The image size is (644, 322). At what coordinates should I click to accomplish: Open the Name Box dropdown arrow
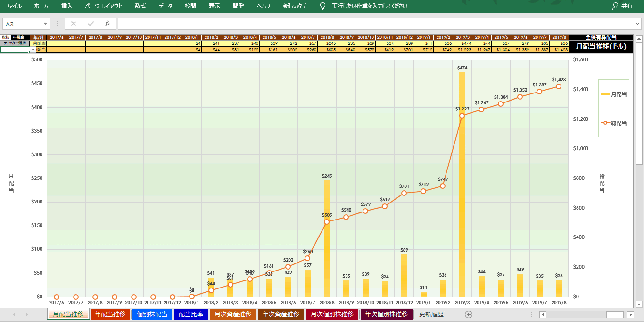pyautogui.click(x=46, y=24)
